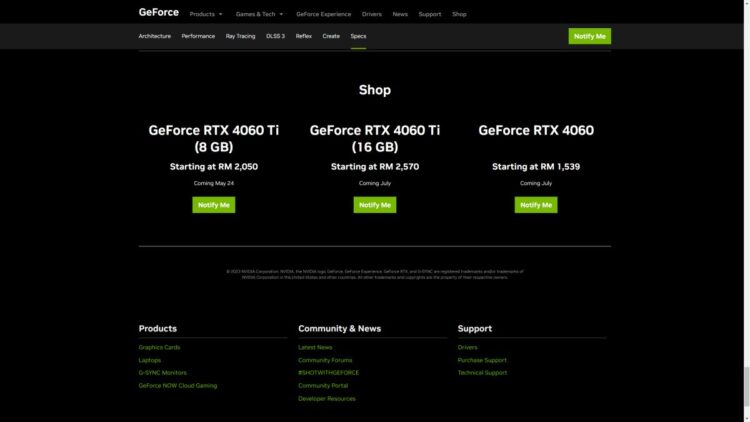Image resolution: width=750 pixels, height=422 pixels.
Task: Go to DLSS 3 section tab
Action: click(x=275, y=36)
